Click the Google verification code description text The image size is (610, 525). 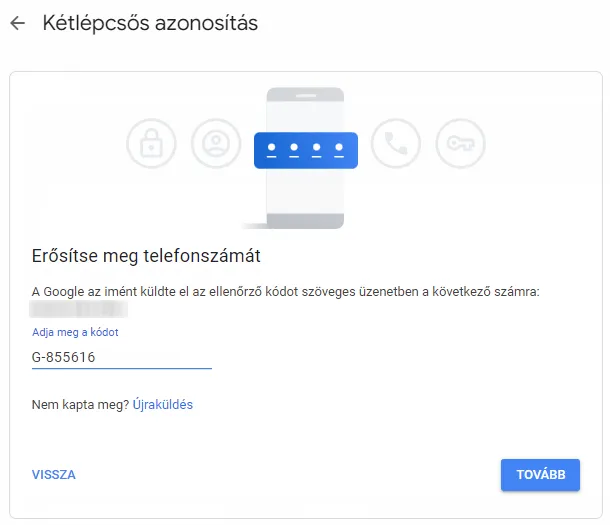click(285, 291)
